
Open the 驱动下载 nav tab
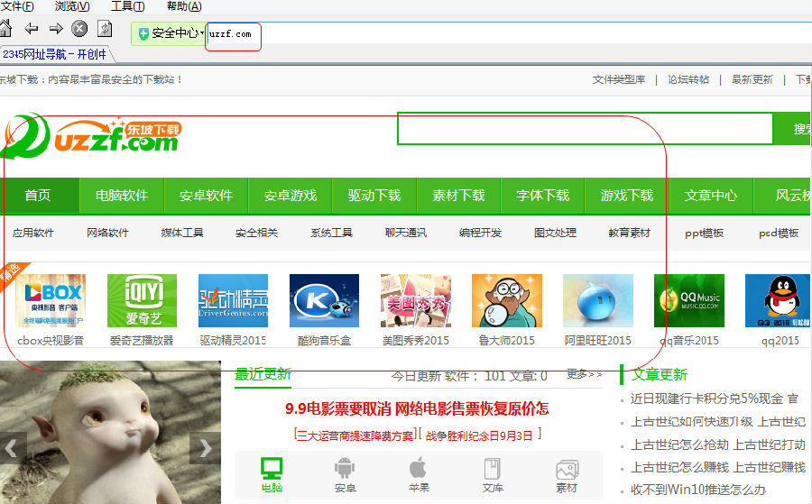coord(374,196)
